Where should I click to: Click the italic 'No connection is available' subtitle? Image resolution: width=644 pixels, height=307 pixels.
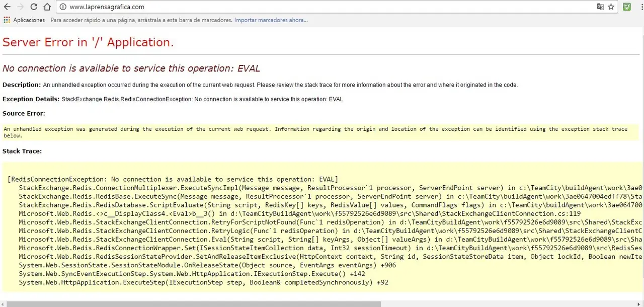click(131, 68)
